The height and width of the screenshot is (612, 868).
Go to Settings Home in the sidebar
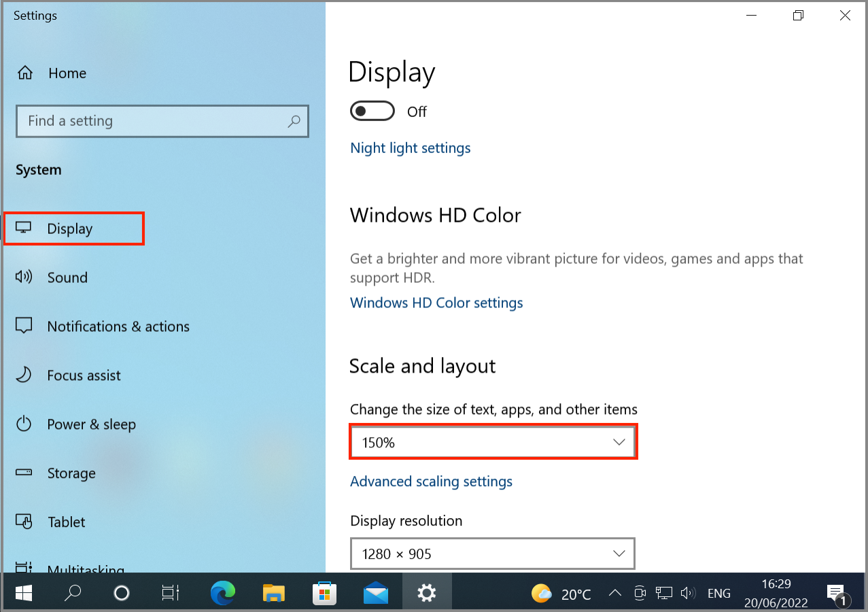[52, 73]
